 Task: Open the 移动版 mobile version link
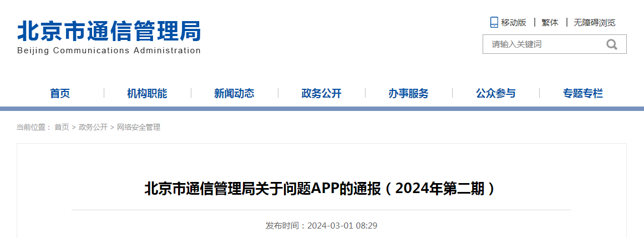[513, 23]
